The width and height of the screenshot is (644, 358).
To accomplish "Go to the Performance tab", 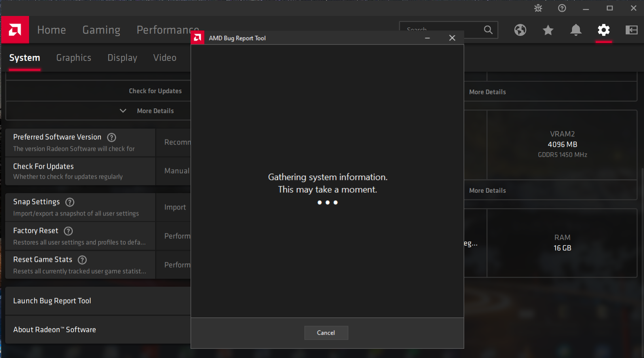I will click(x=168, y=30).
